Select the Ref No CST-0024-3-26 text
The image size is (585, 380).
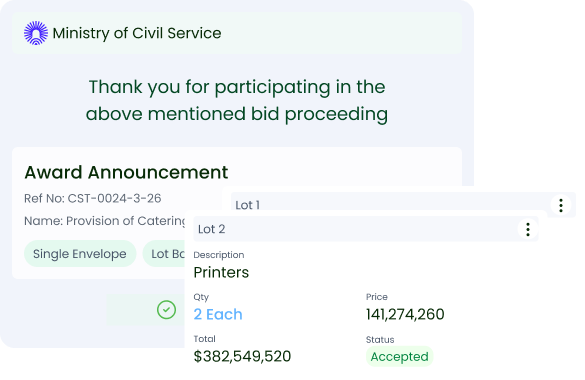tap(93, 198)
